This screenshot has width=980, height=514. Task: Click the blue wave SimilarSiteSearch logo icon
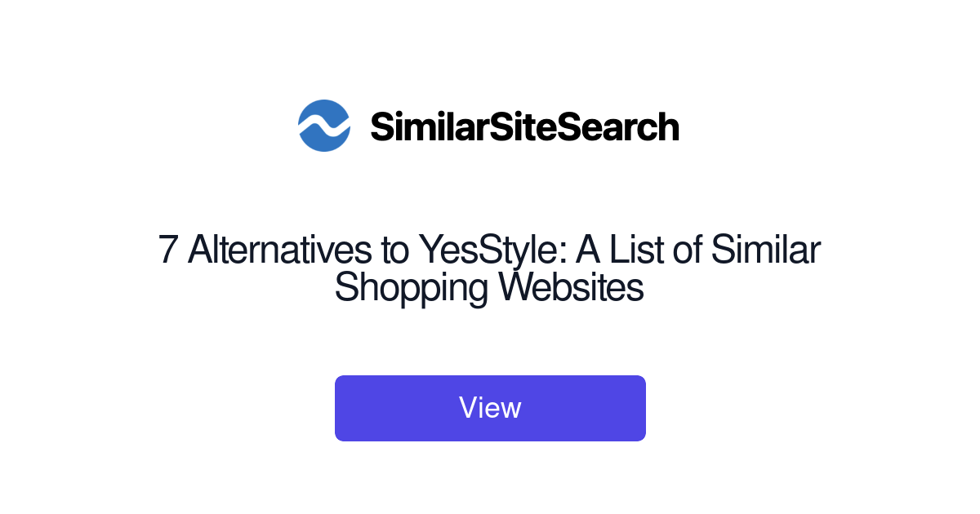click(x=324, y=126)
